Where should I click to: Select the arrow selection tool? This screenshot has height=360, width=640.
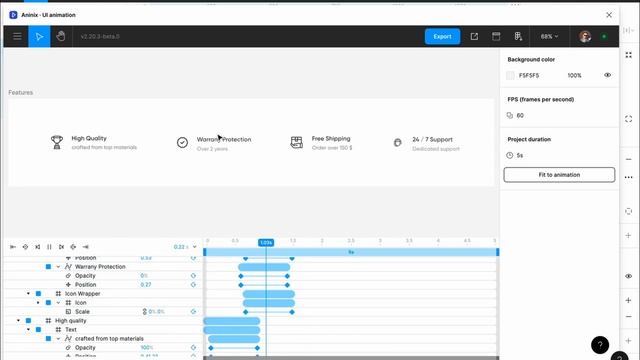[39, 36]
